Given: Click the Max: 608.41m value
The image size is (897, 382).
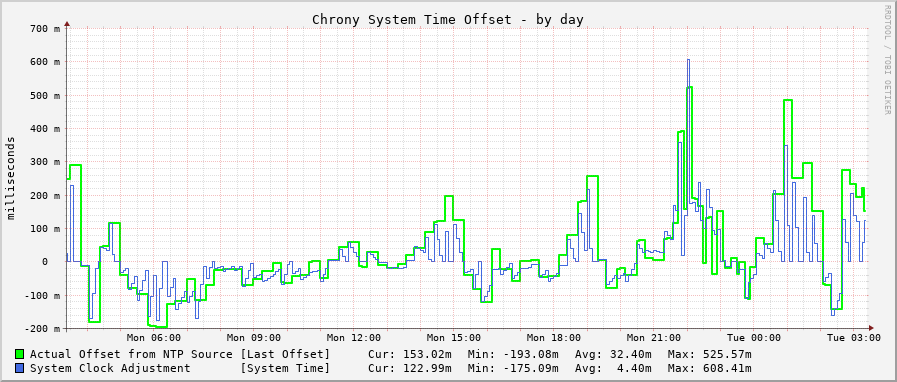Looking at the screenshot, I should 710,368.
